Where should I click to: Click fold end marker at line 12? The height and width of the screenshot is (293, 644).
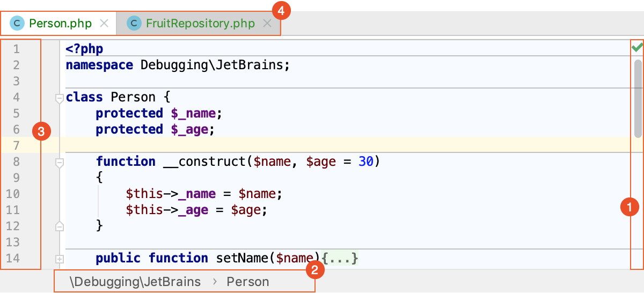[60, 226]
